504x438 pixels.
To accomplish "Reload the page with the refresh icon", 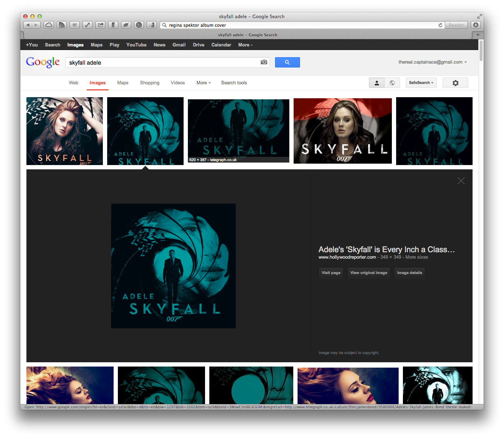I will [x=440, y=25].
